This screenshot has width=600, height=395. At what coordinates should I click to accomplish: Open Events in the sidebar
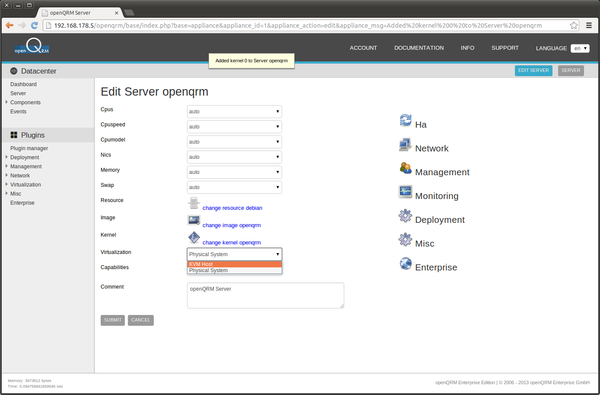pos(18,111)
